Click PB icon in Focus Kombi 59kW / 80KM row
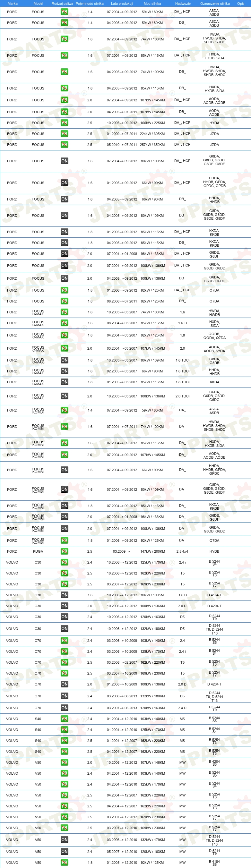The image size is (251, 868). 65,410
